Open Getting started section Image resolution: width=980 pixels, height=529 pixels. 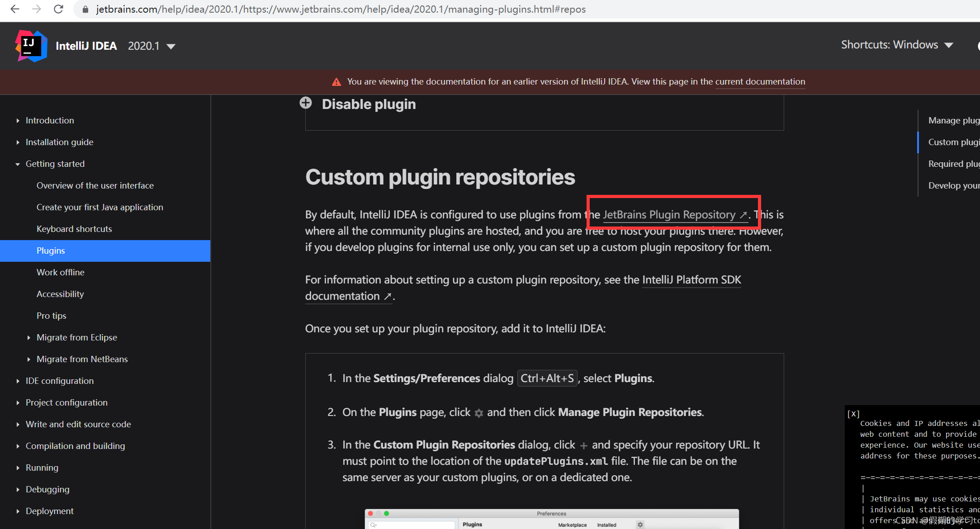55,164
